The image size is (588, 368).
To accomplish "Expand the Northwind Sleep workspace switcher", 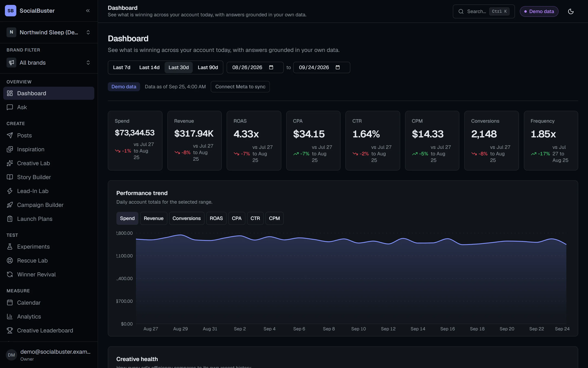I will tap(49, 32).
